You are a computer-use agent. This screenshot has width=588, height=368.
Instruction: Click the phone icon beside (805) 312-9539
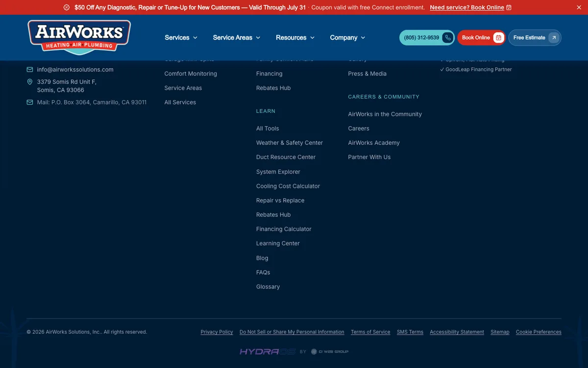point(448,38)
